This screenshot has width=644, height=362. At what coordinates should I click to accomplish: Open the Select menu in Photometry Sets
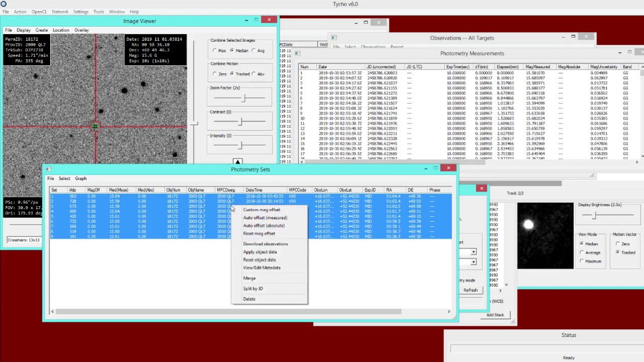(x=64, y=178)
